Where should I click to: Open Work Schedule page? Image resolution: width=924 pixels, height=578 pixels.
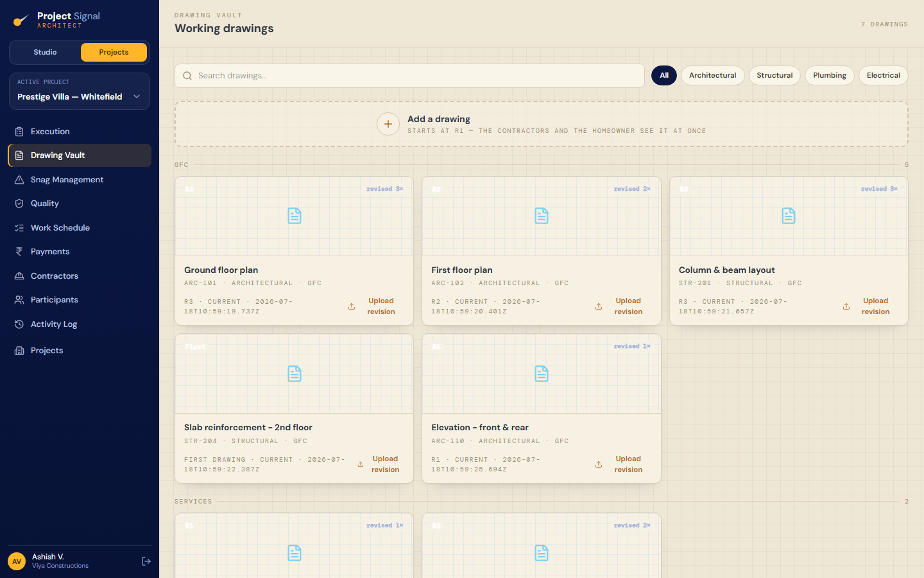click(x=80, y=228)
